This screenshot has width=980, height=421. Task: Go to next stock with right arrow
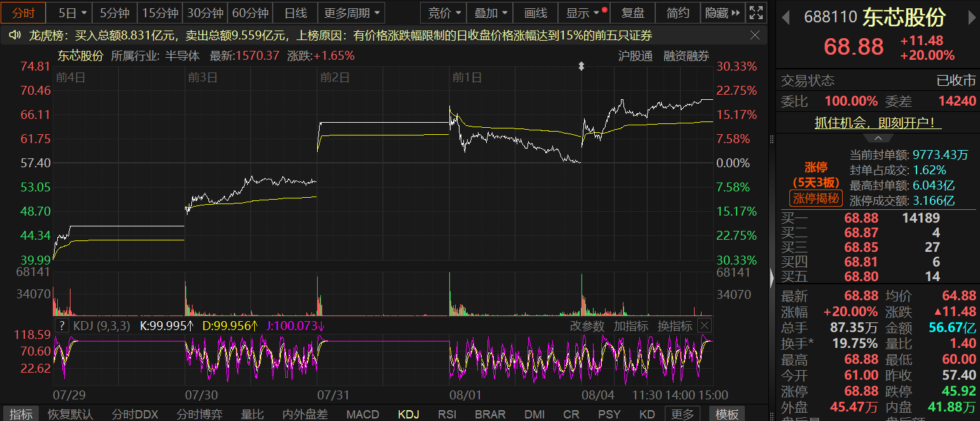(x=972, y=17)
